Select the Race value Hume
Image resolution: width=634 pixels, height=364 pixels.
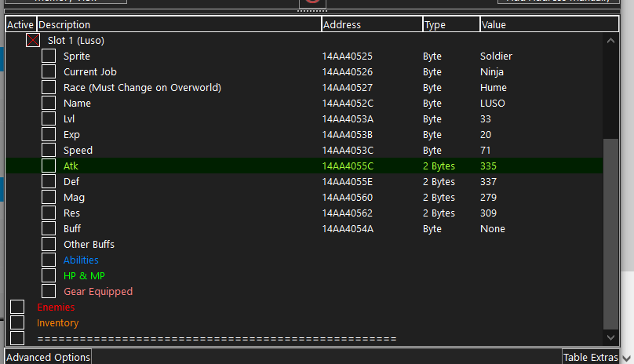point(493,87)
